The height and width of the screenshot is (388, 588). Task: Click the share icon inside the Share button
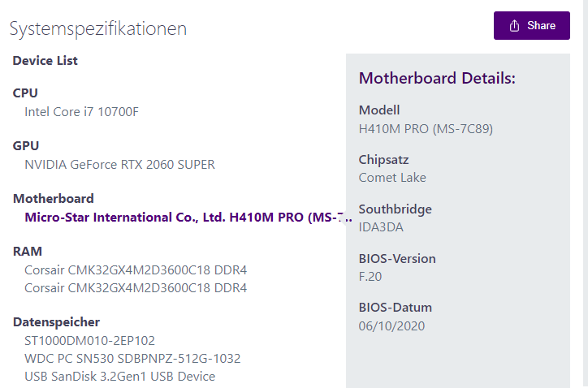point(514,26)
